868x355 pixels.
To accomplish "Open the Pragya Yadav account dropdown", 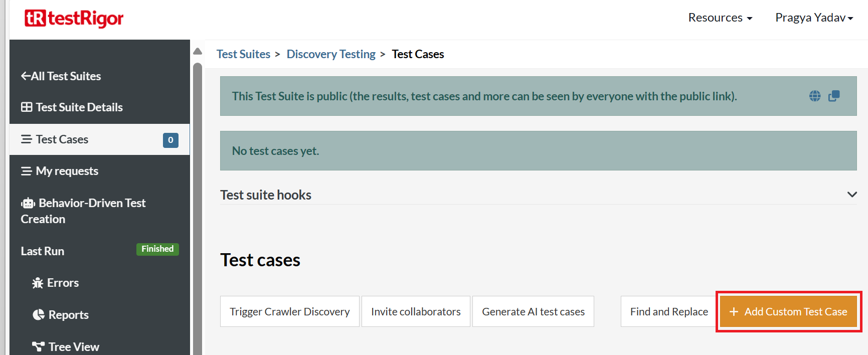I will coord(813,18).
